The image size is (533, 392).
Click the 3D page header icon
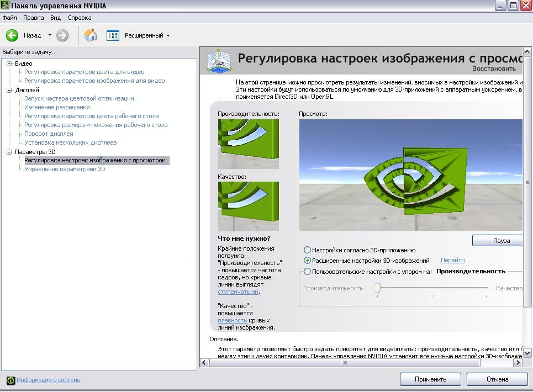tap(219, 61)
